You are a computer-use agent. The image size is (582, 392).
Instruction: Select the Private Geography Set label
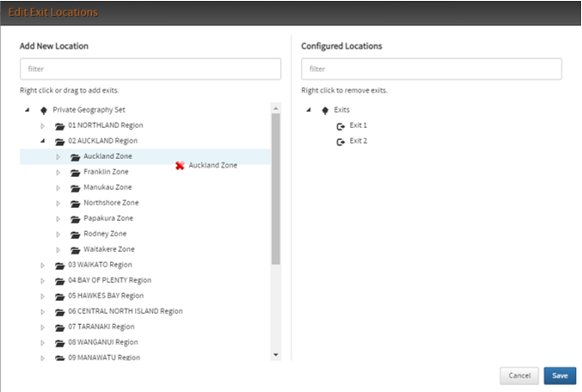point(89,110)
